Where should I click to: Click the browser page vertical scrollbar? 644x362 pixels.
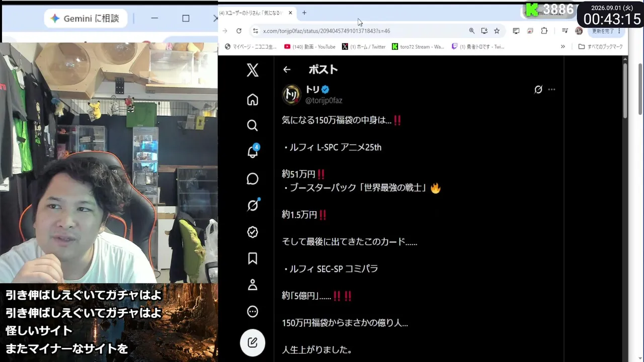click(x=625, y=90)
